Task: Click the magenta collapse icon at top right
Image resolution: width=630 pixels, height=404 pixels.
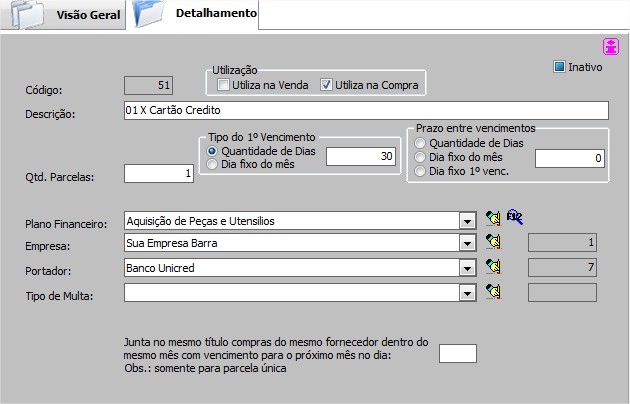Action: point(610,46)
